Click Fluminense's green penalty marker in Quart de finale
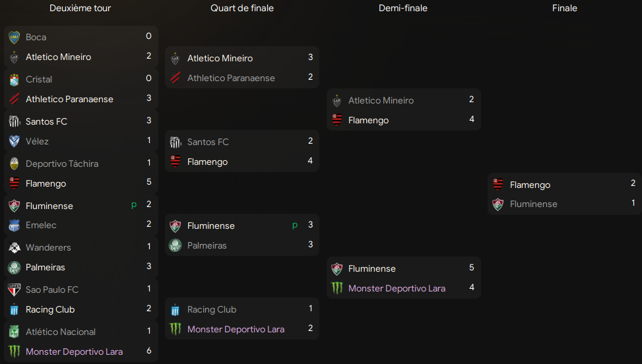The height and width of the screenshot is (364, 642). (x=295, y=226)
